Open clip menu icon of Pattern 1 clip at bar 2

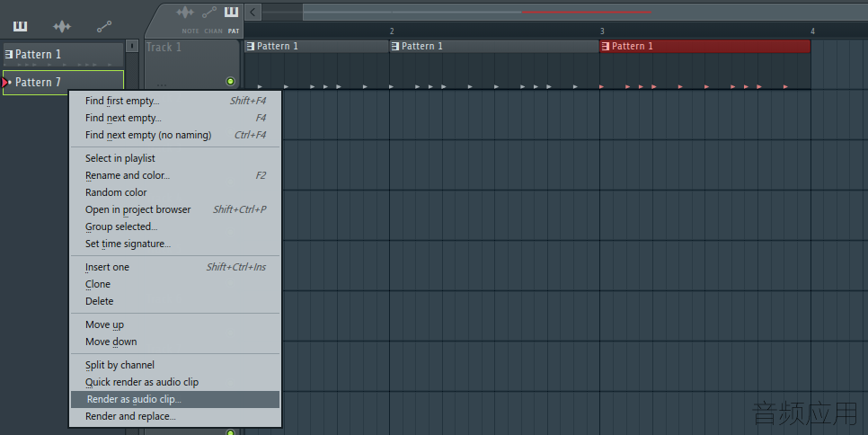coord(394,47)
